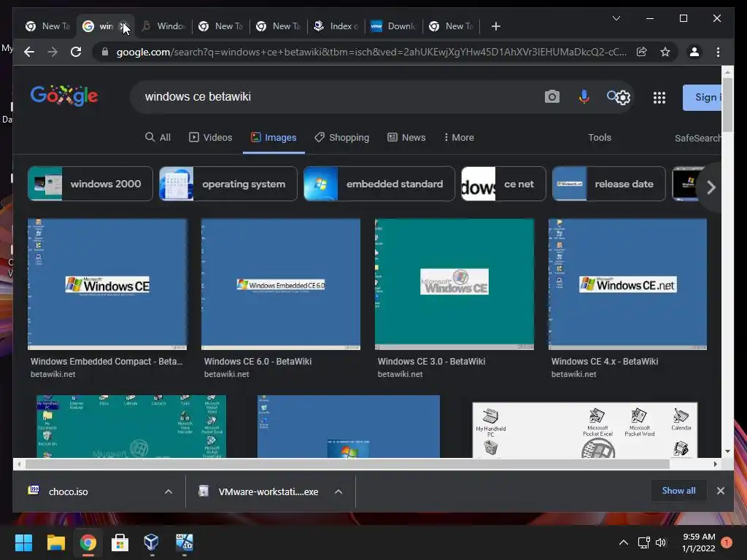747x560 pixels.
Task: Open a new browser tab with plus
Action: click(496, 26)
